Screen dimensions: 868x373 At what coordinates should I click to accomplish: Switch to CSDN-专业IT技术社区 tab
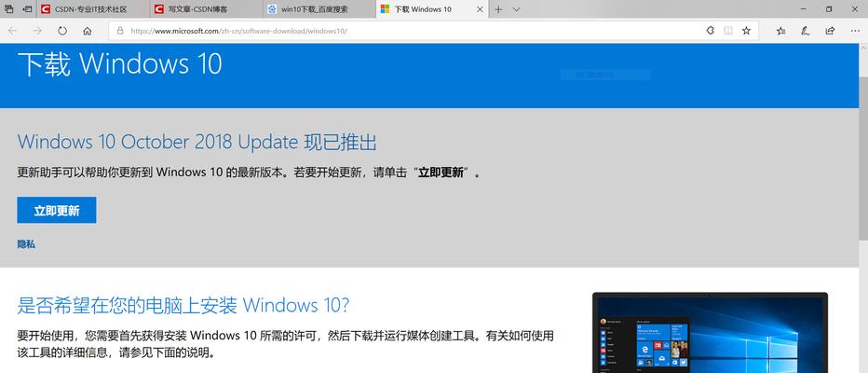93,9
